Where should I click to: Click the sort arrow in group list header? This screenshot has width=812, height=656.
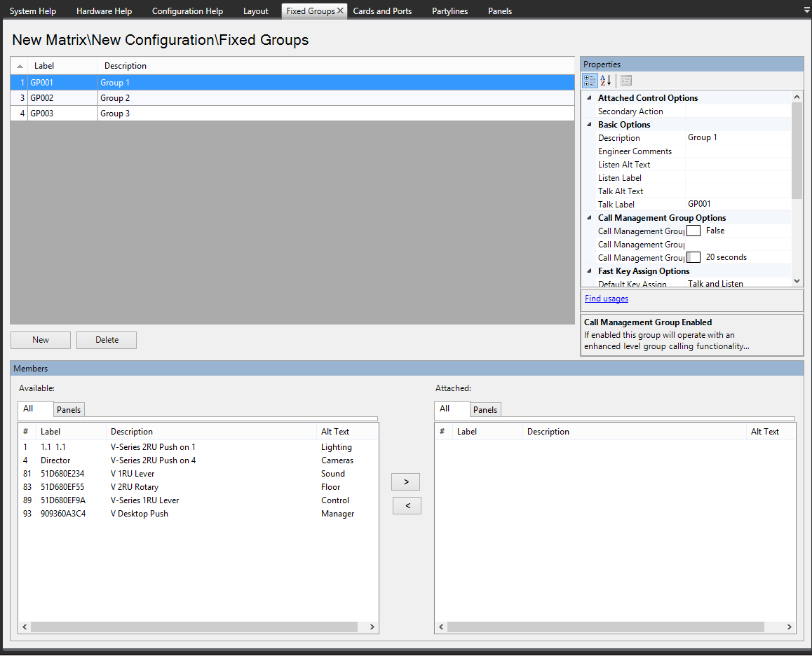pos(20,66)
